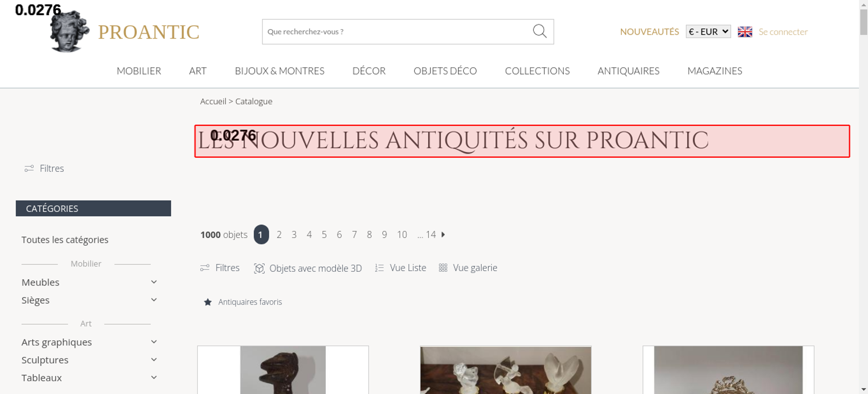Open the EUR currency dropdown
This screenshot has height=394, width=868.
tap(708, 32)
